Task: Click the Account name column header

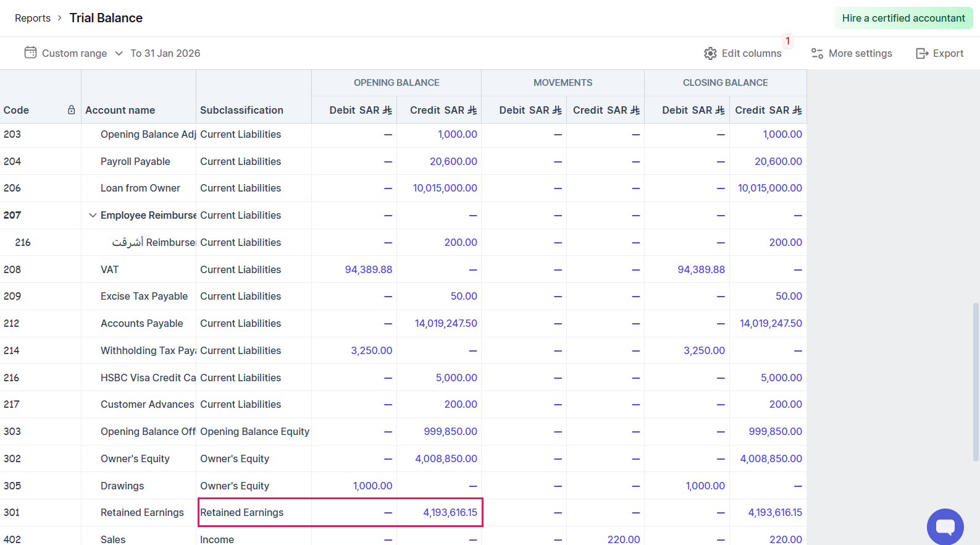Action: 120,110
